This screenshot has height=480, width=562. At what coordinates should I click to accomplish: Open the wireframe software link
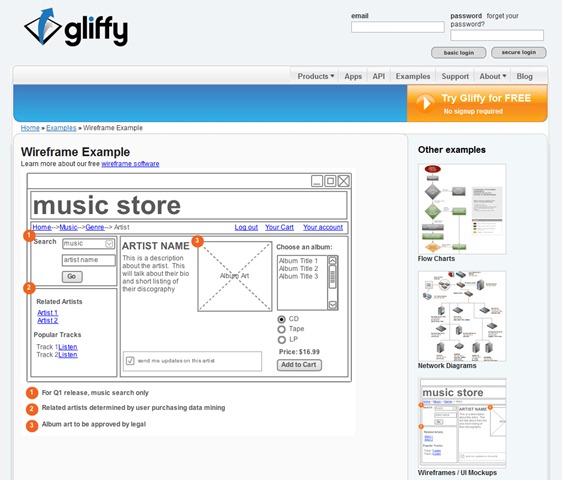(130, 164)
